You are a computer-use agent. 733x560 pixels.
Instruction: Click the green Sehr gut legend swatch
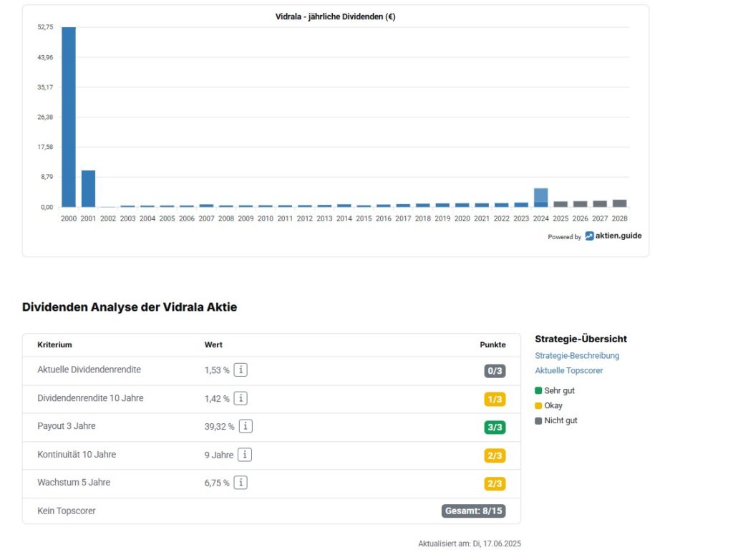click(x=538, y=391)
